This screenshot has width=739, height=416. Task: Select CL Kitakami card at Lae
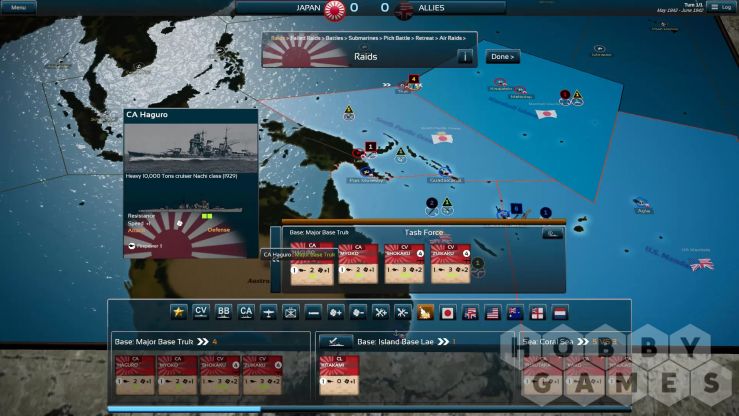pos(339,375)
